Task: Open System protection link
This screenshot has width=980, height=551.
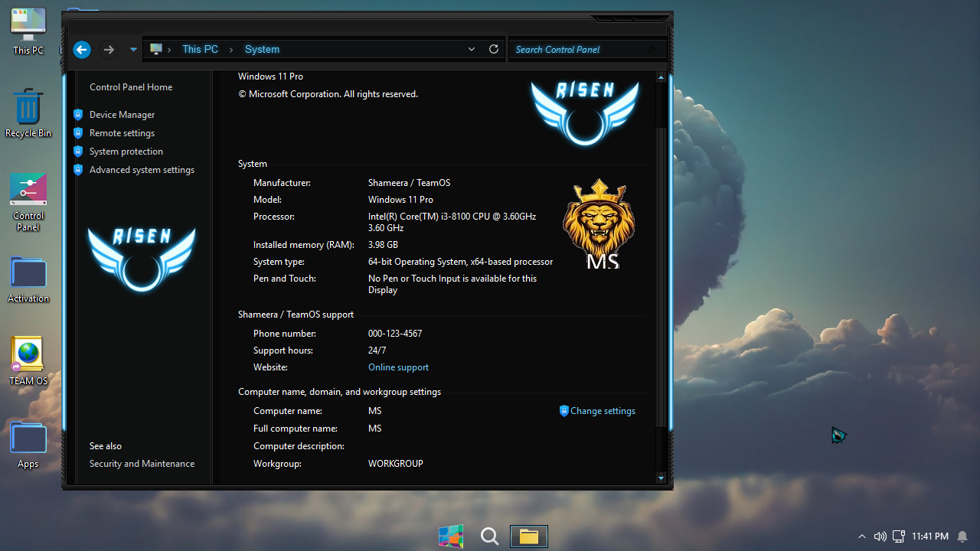Action: point(126,152)
